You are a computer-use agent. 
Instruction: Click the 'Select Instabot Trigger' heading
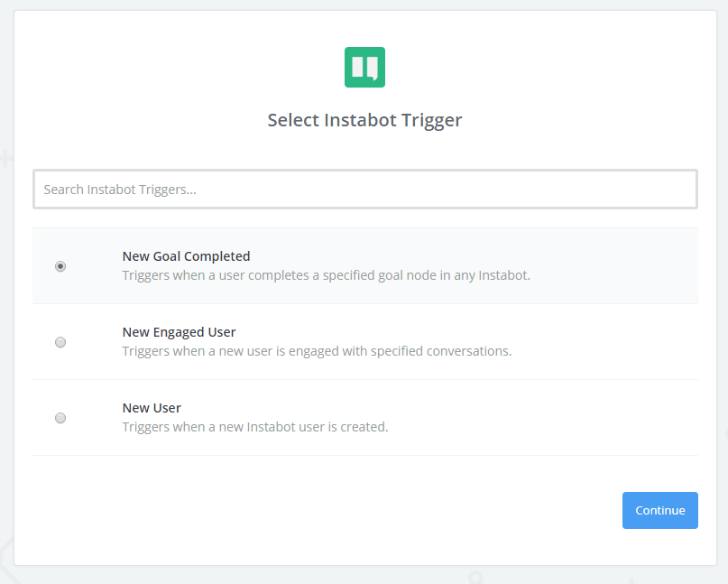tap(364, 120)
